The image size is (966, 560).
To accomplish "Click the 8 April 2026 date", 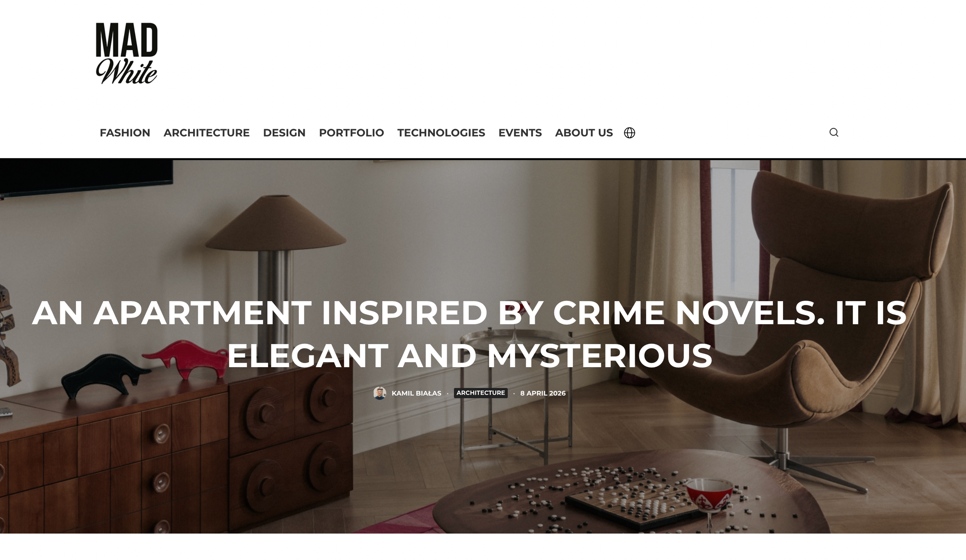I will (x=543, y=393).
